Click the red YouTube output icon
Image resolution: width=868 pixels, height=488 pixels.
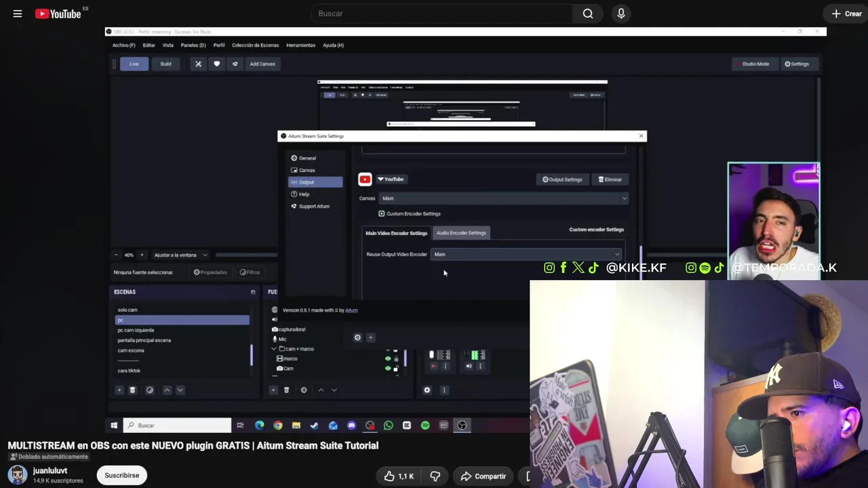[365, 179]
